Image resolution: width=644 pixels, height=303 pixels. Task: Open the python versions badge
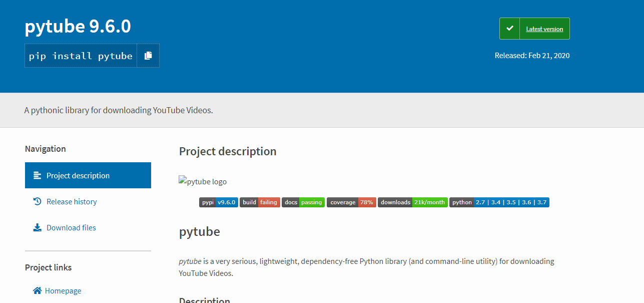(x=499, y=202)
